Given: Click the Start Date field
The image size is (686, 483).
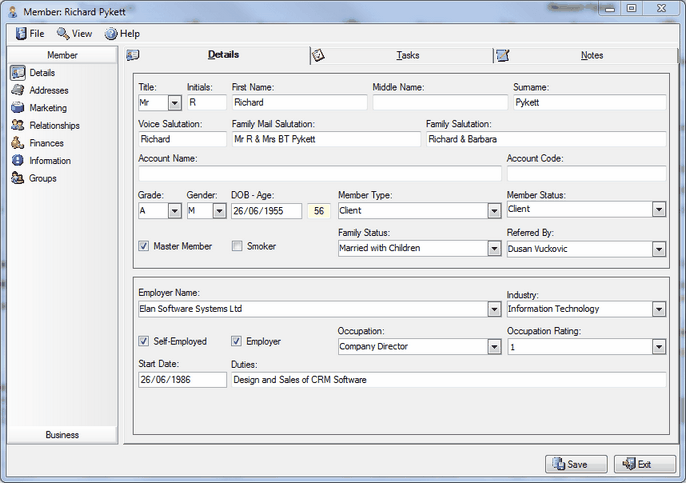Looking at the screenshot, I should click(182, 380).
